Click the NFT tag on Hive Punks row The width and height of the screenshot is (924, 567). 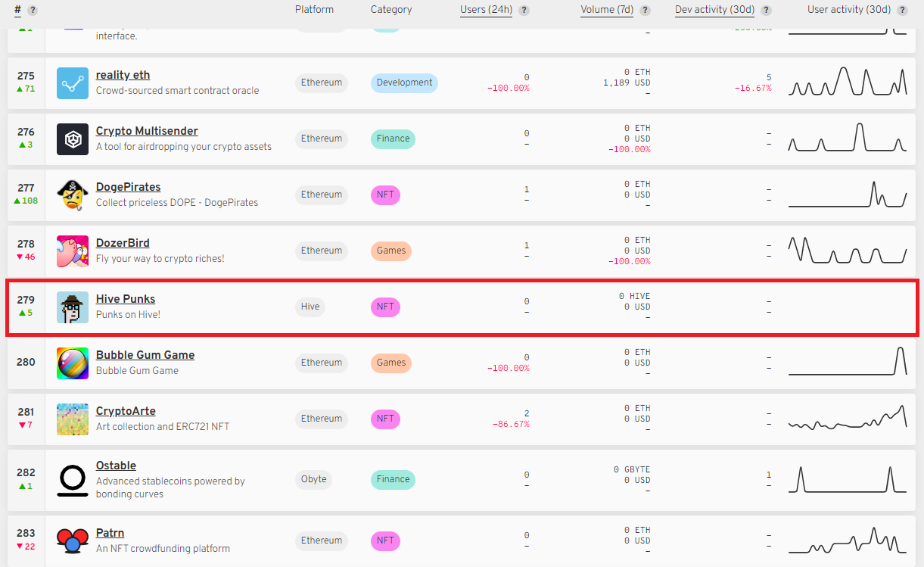coord(385,307)
